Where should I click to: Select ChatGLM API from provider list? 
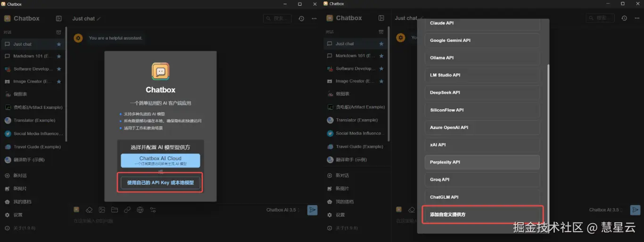(482, 197)
